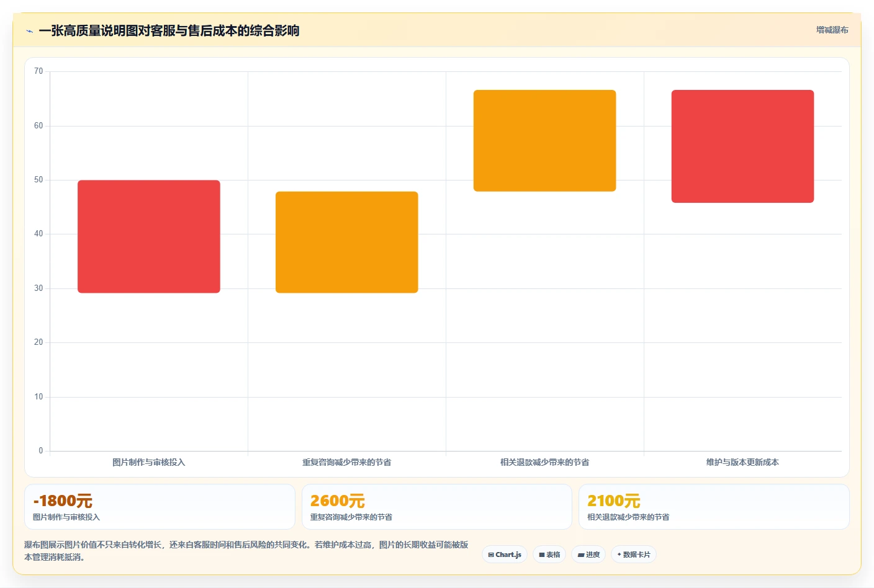This screenshot has height=588, width=874.
Task: Click the y-axis value 0
Action: pyautogui.click(x=41, y=451)
